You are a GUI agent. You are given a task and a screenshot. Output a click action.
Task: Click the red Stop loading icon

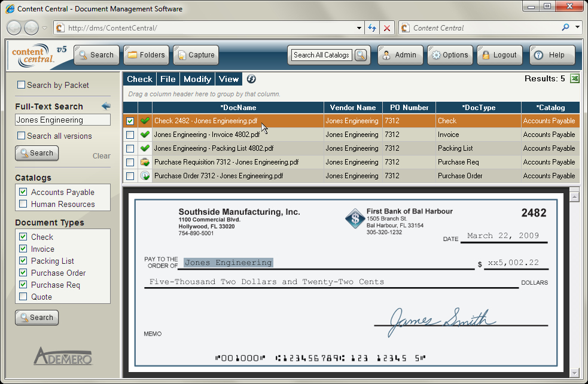click(387, 28)
